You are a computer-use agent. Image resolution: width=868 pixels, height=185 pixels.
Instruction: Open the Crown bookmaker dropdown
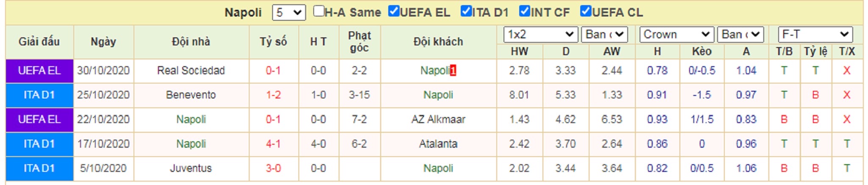pos(677,34)
